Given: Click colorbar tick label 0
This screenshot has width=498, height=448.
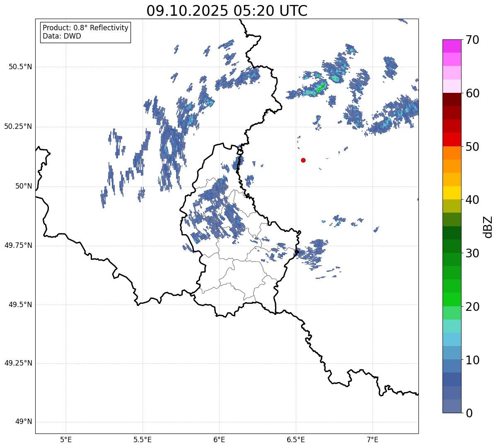Looking at the screenshot, I should click(469, 413).
